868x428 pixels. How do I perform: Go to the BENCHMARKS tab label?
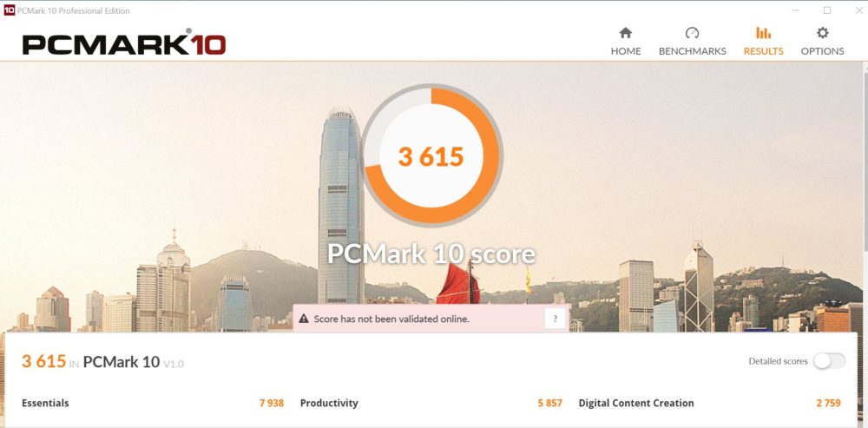692,51
